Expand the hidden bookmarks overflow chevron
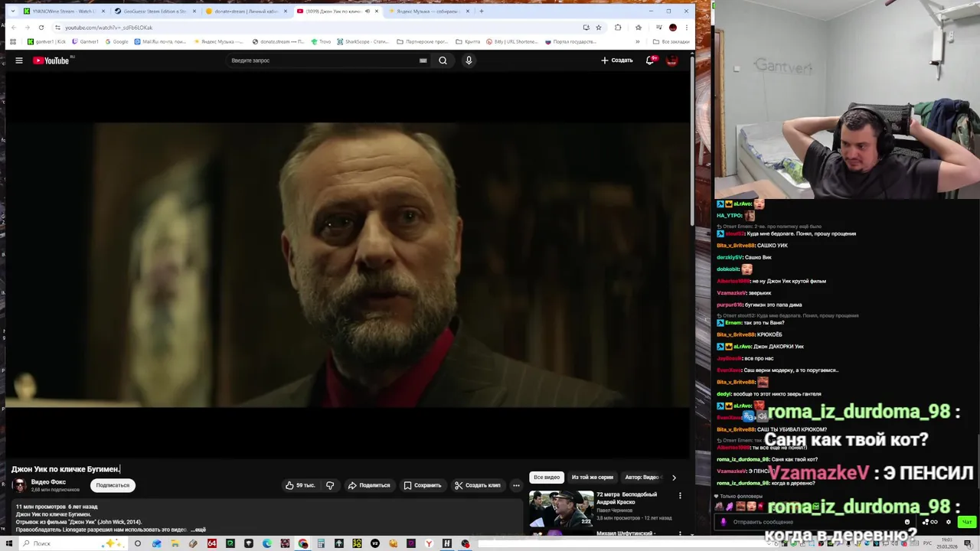This screenshot has width=980, height=551. 638,41
